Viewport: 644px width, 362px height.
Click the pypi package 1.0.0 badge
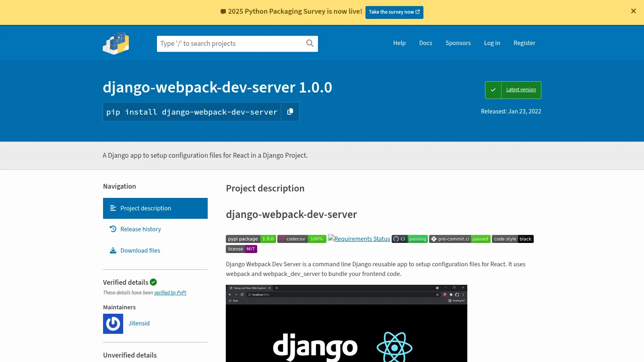coord(251,239)
